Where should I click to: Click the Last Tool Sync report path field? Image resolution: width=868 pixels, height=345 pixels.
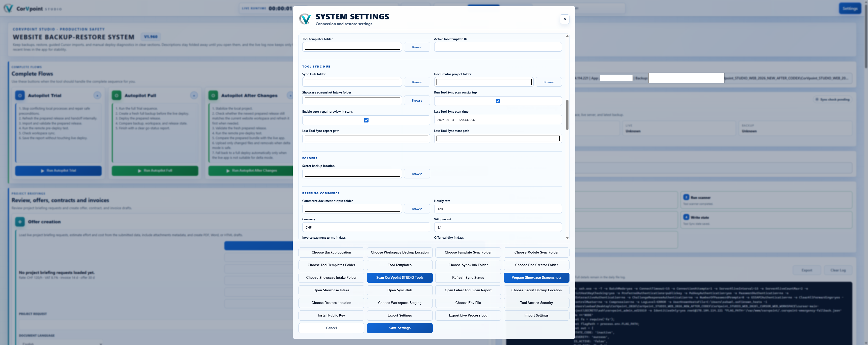click(x=366, y=139)
